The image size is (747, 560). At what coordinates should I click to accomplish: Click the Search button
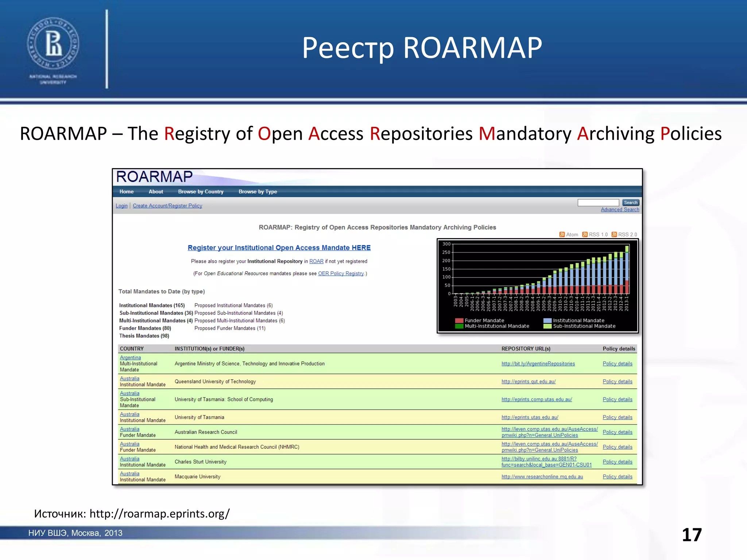631,202
